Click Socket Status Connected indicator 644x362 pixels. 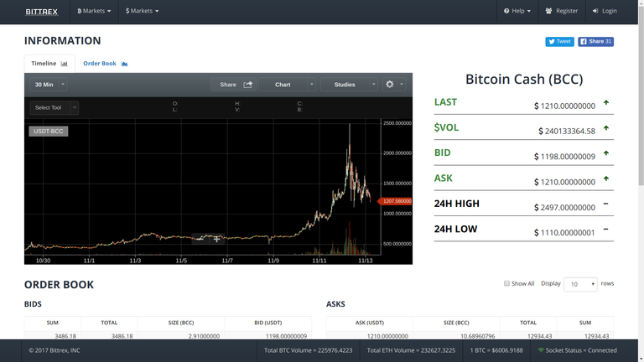577,350
